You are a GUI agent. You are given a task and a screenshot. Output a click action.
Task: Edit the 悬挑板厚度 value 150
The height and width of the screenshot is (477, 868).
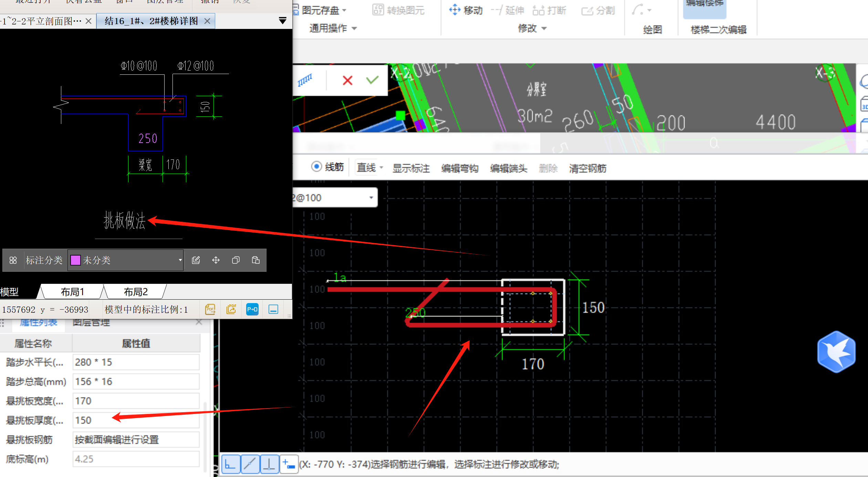pos(136,420)
